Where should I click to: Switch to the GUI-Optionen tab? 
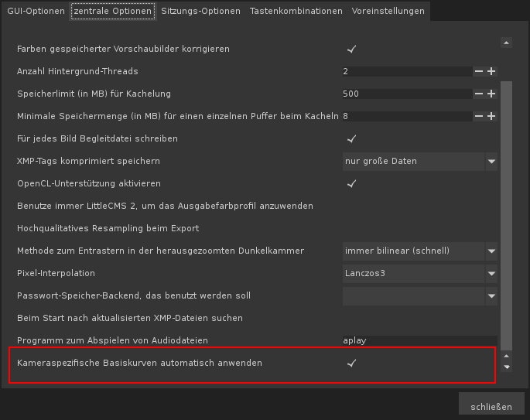point(35,12)
